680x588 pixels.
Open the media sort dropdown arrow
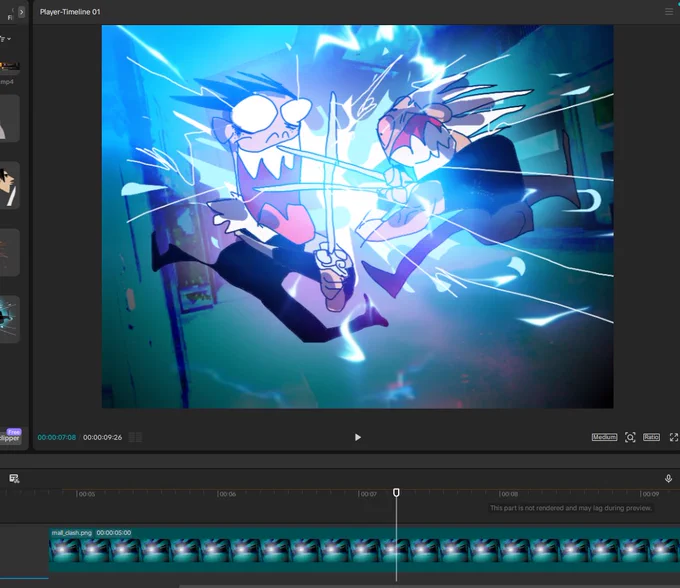click(x=6, y=39)
